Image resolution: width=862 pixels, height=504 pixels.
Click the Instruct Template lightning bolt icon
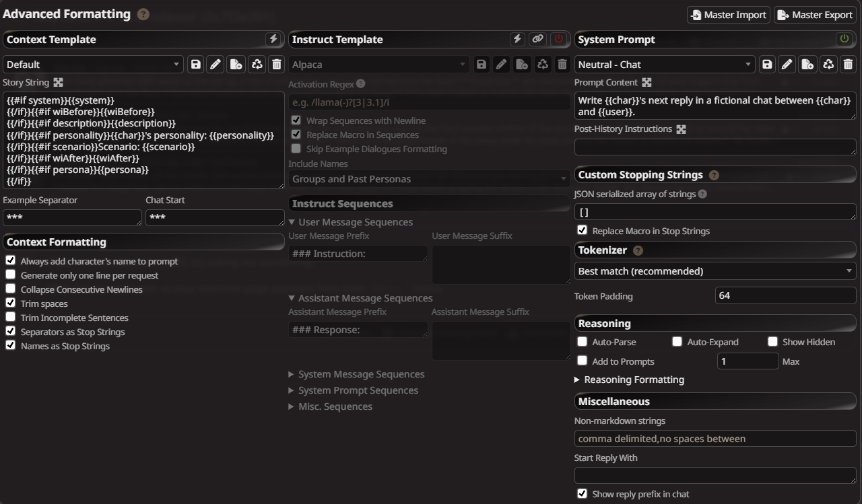(517, 39)
